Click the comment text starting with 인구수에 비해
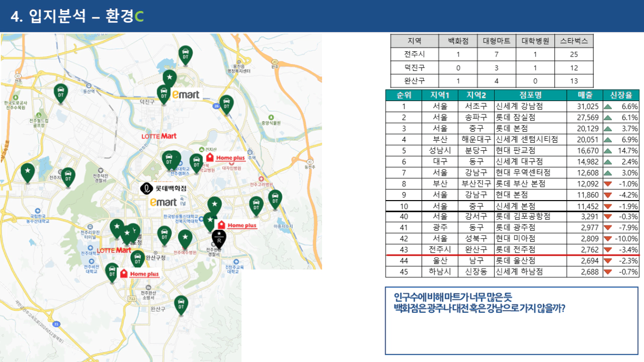Screen dimensions: 644x362 click(x=479, y=302)
